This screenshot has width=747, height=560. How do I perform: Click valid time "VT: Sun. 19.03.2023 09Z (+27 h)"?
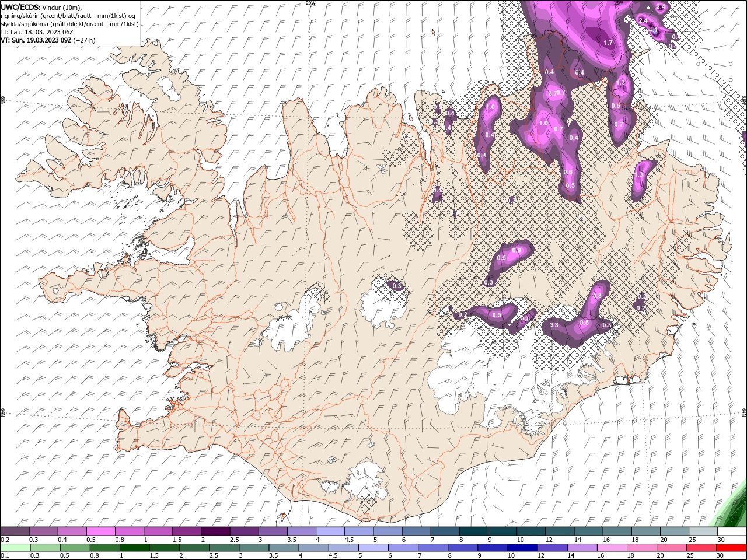[x=48, y=40]
